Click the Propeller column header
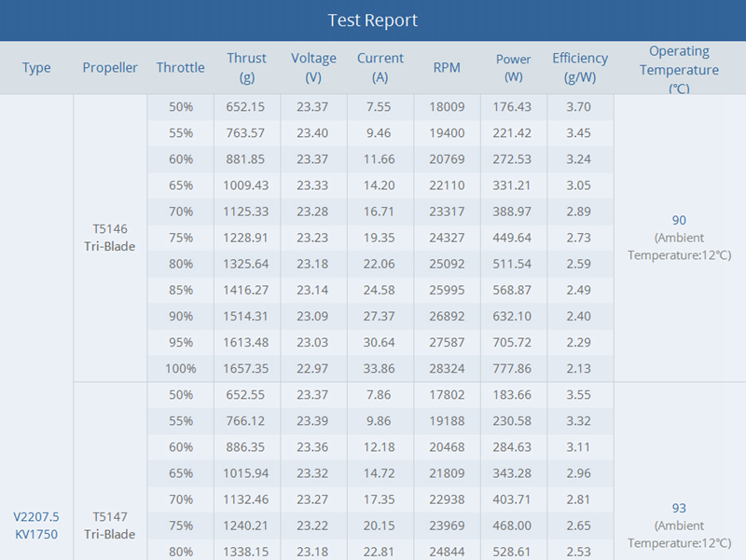The image size is (746, 560). click(110, 68)
